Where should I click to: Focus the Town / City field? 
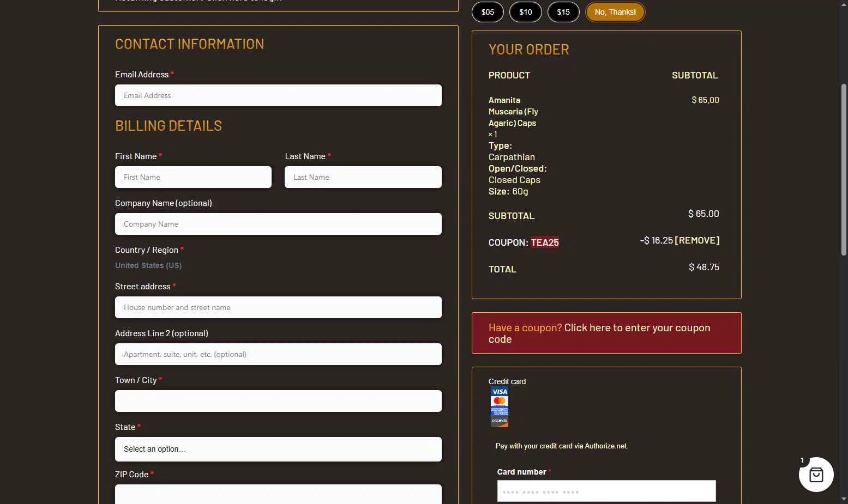[x=278, y=401]
